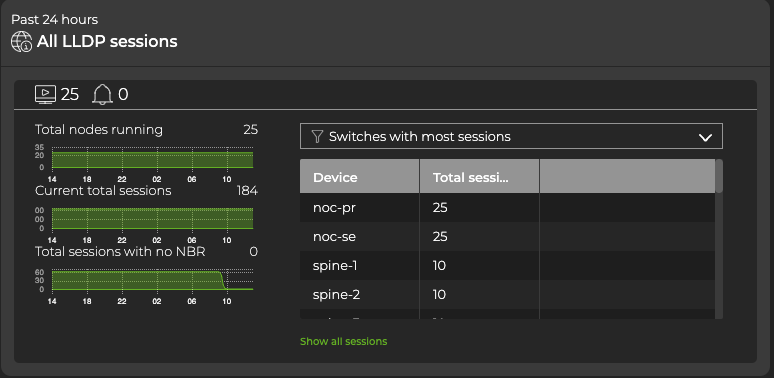Click the All LLDP sessions title

(107, 41)
